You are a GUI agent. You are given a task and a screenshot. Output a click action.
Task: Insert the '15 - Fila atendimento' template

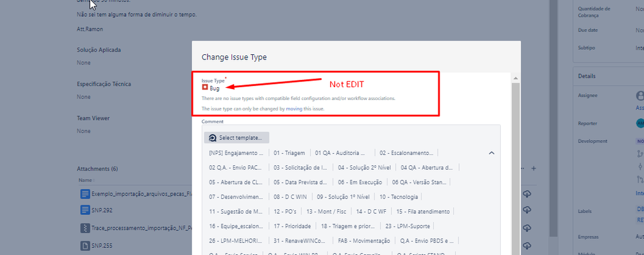(423, 212)
